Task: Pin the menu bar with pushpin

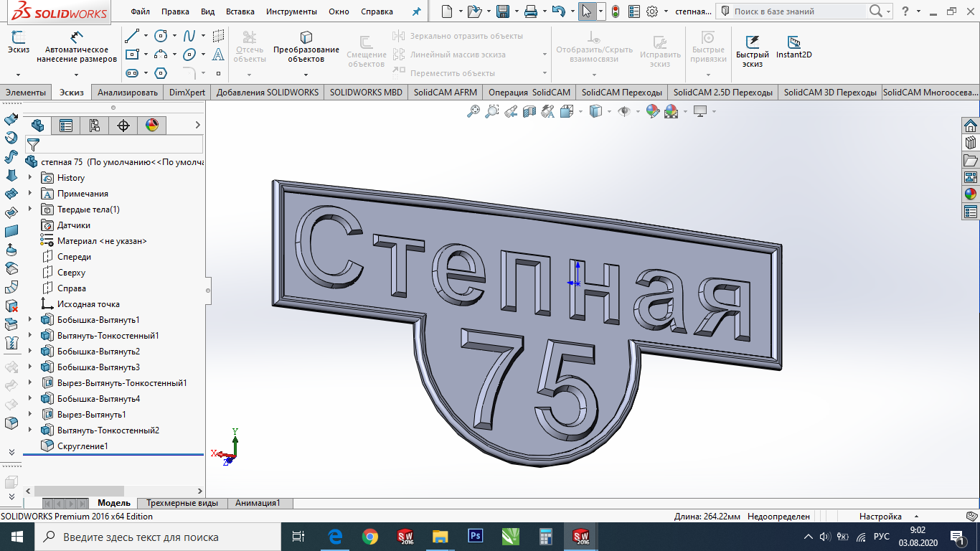Action: coord(417,11)
